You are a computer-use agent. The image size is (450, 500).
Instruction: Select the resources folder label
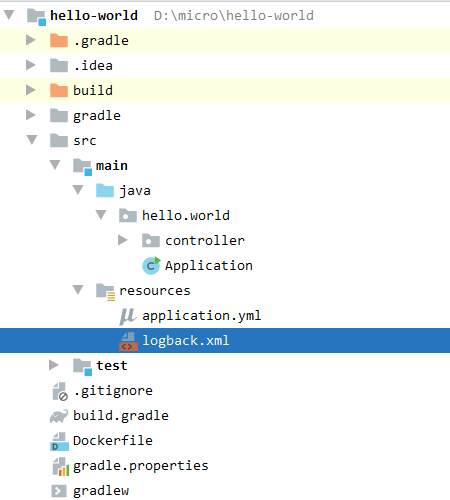[155, 291]
